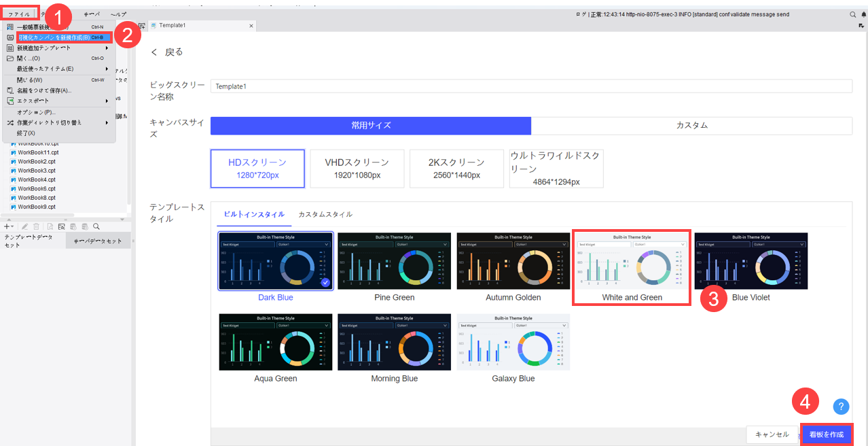This screenshot has height=446, width=868.
Task: Click the edit dataset pencil icon
Action: [25, 226]
